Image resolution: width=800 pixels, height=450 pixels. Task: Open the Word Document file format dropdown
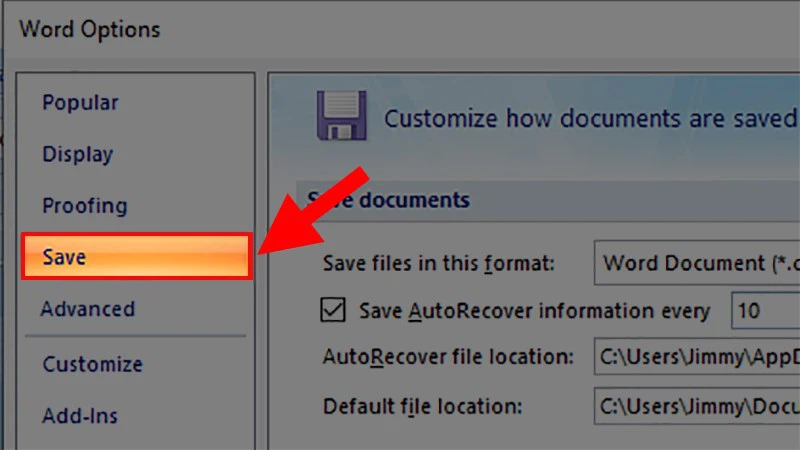(696, 265)
